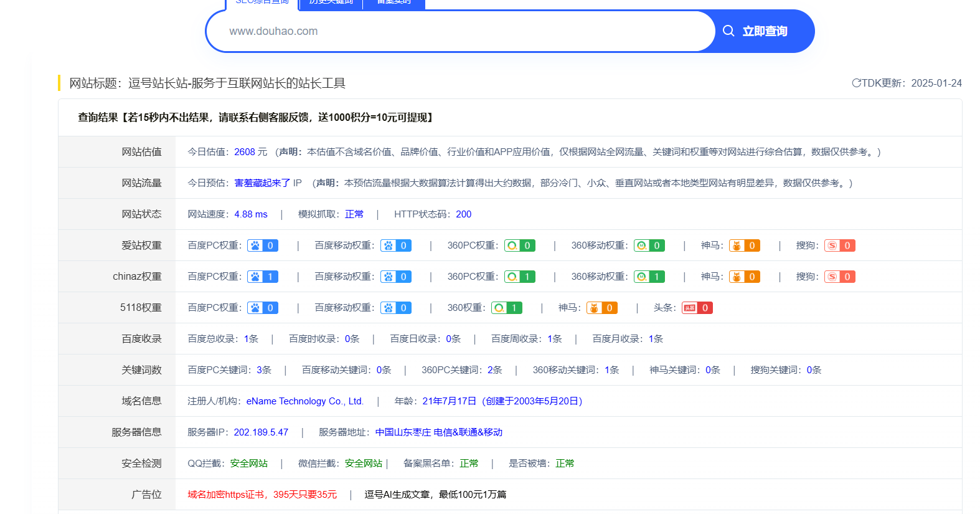Click the 网站标题 heading text
Image resolution: width=980 pixels, height=514 pixels.
tap(207, 83)
